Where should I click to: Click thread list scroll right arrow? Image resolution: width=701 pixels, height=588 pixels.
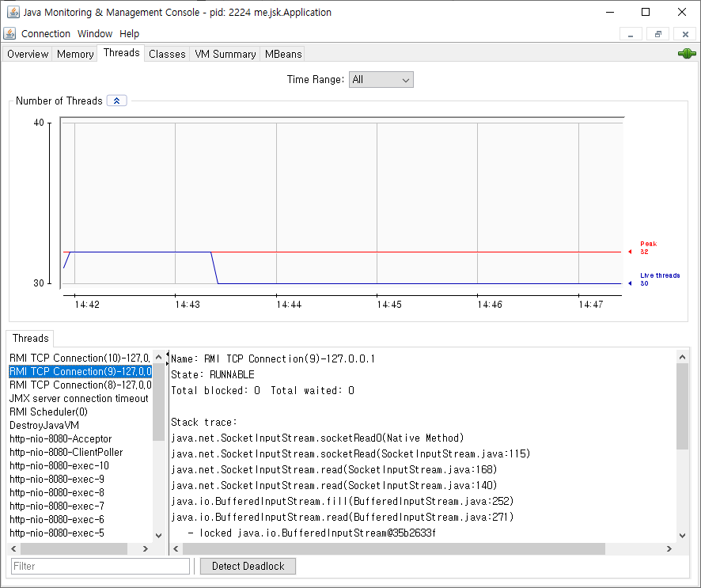click(x=146, y=548)
